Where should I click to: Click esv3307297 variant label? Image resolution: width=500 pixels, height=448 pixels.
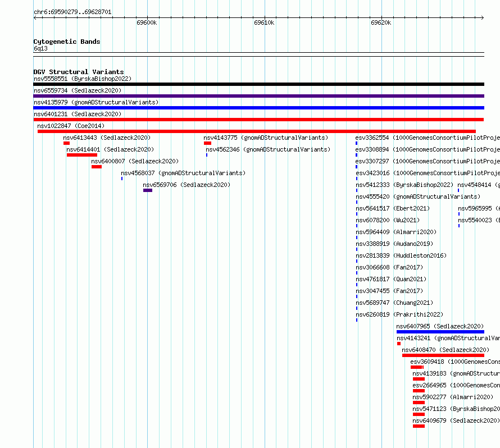click(428, 161)
